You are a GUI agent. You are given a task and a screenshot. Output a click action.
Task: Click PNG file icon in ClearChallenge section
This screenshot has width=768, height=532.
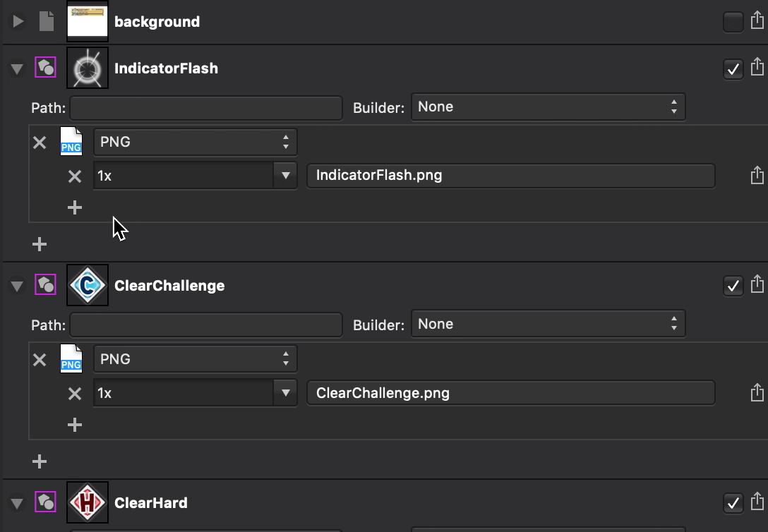pyautogui.click(x=71, y=358)
